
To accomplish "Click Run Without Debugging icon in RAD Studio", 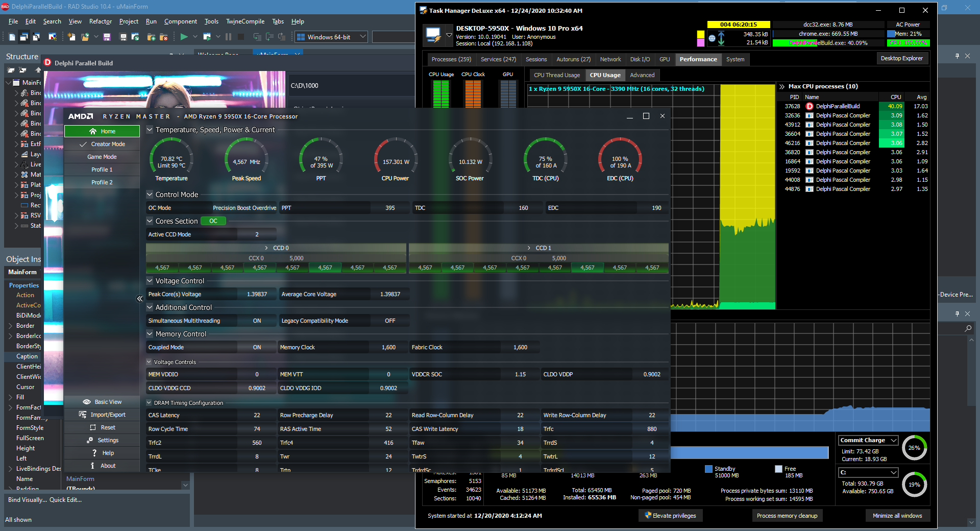I will [x=207, y=37].
